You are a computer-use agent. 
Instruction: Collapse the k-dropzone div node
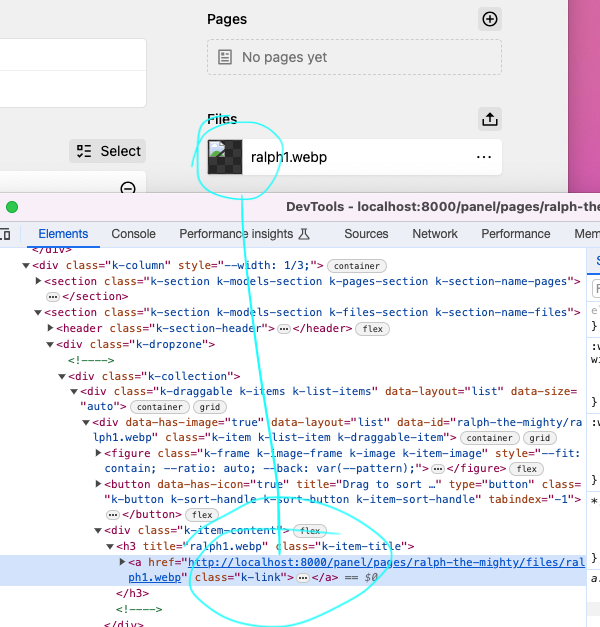(x=50, y=344)
